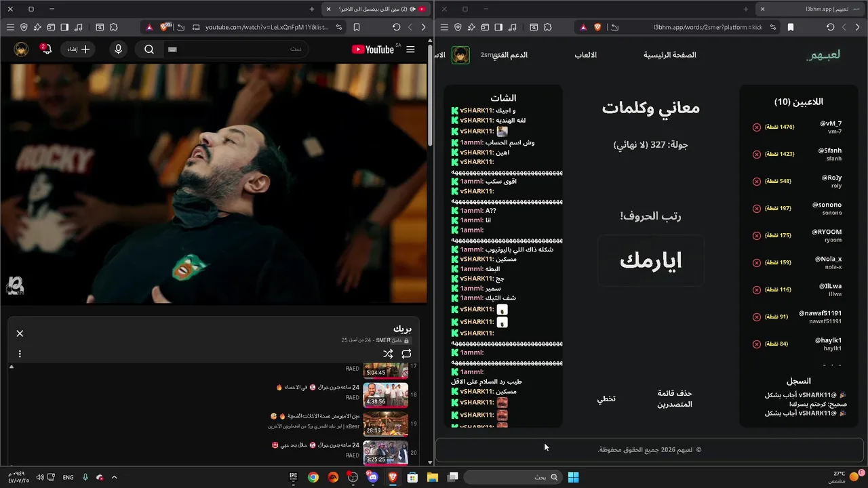Remove player @IlLwa from list

click(x=757, y=290)
